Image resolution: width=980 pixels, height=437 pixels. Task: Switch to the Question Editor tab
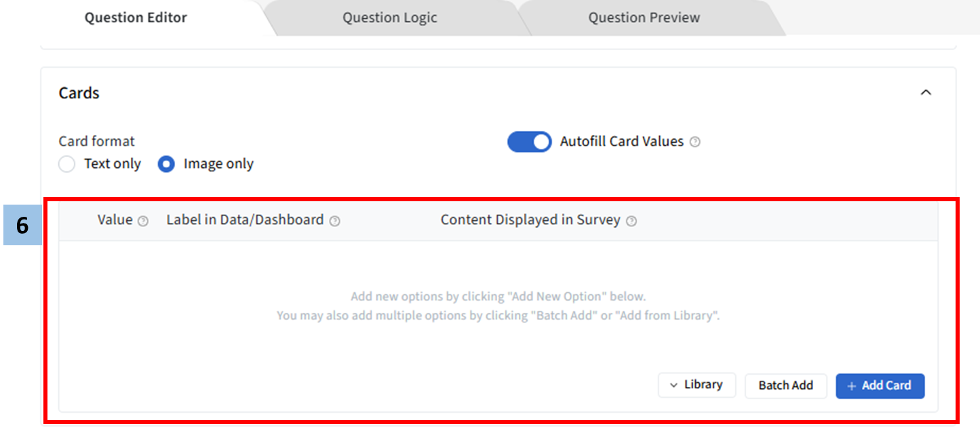136,18
